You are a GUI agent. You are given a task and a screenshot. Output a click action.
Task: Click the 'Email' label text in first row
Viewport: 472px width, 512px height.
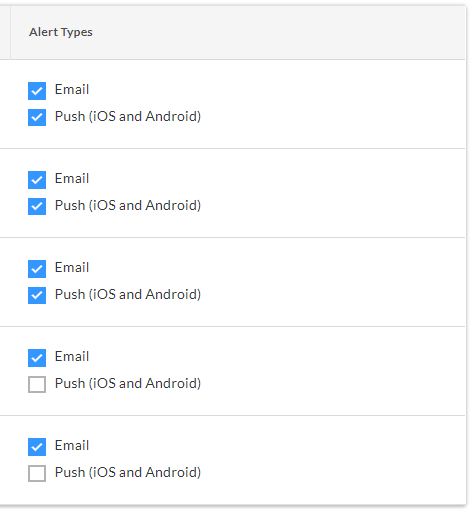[x=72, y=89]
